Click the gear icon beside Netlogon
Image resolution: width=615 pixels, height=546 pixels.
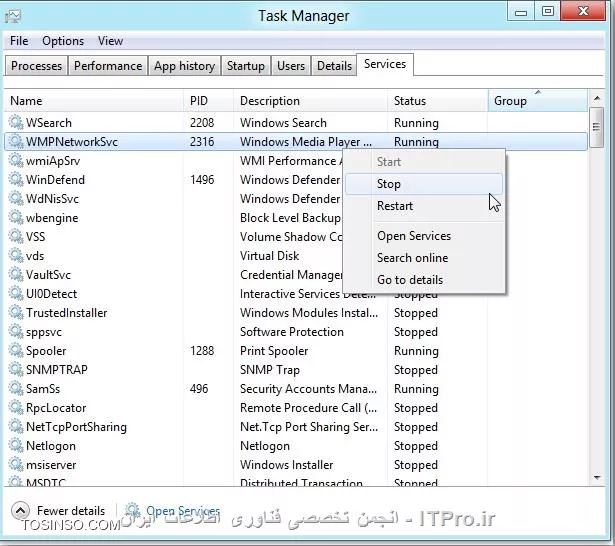pos(16,446)
